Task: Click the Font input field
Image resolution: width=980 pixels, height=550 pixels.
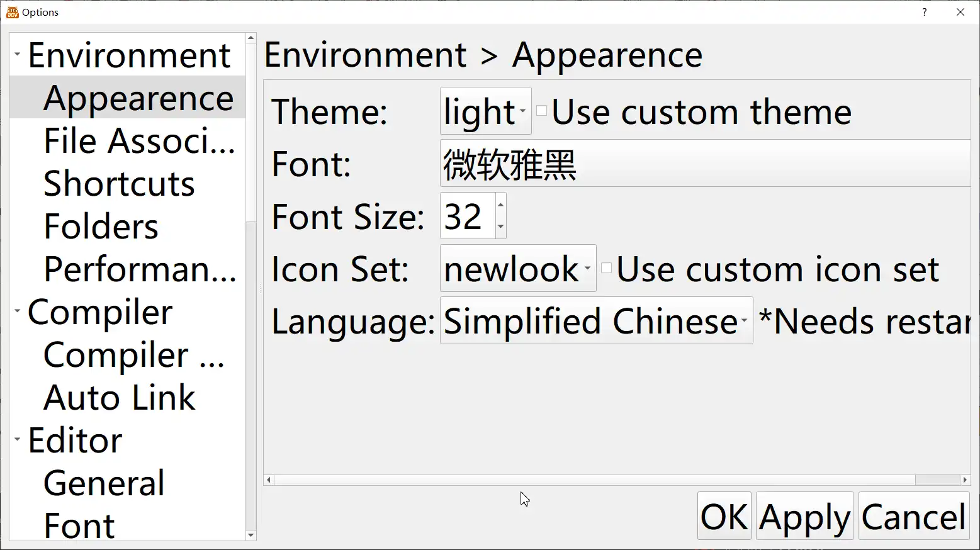Action: click(x=692, y=164)
